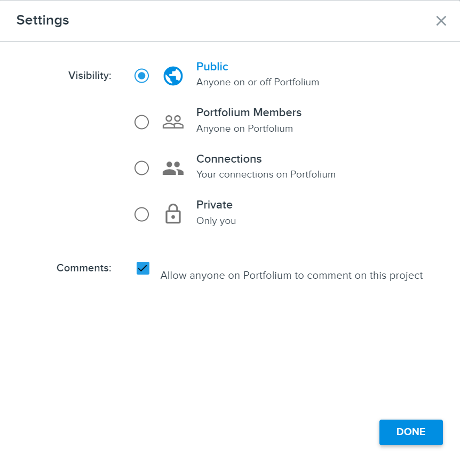Viewport: 460px width, 458px height.
Task: Close the Settings dialog with the X
Action: [x=441, y=21]
